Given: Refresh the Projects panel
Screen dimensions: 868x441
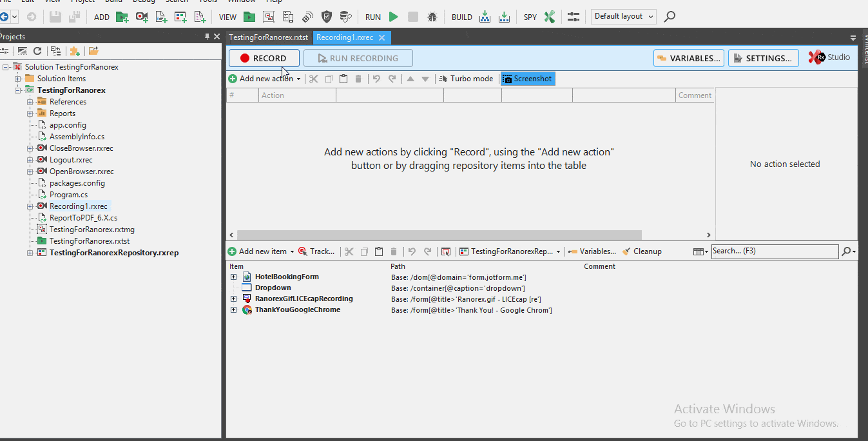Looking at the screenshot, I should (37, 51).
